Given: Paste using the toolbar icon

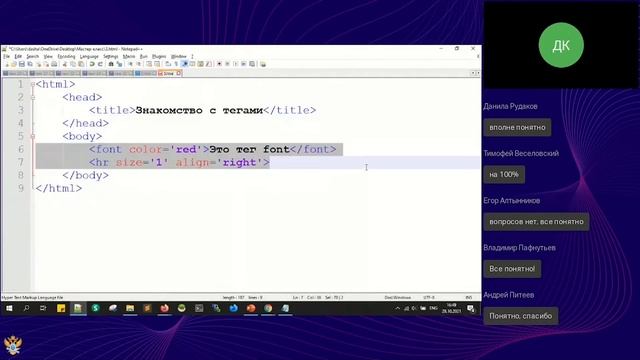Looking at the screenshot, I should [x=81, y=64].
